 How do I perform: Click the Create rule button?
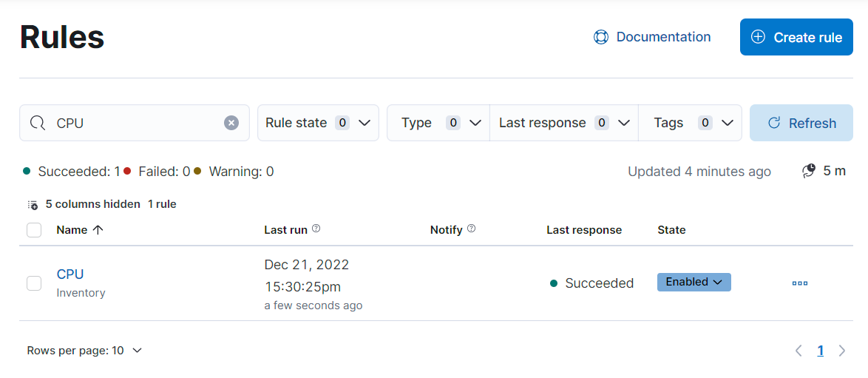tap(796, 37)
